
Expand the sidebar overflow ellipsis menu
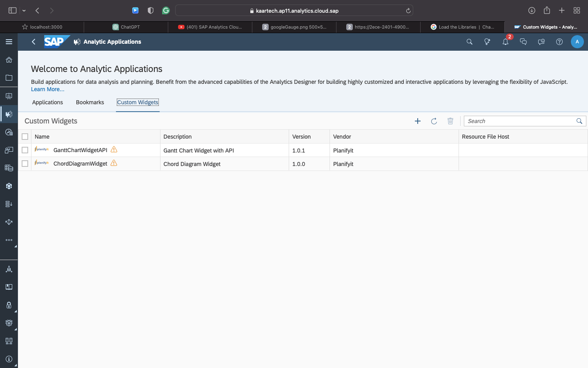point(9,240)
